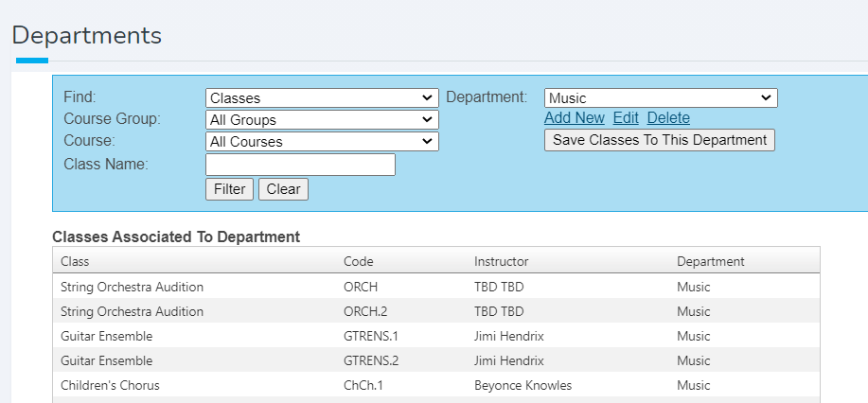Click the Clear button
Viewport: 868px width, 403px height.
[x=283, y=189]
